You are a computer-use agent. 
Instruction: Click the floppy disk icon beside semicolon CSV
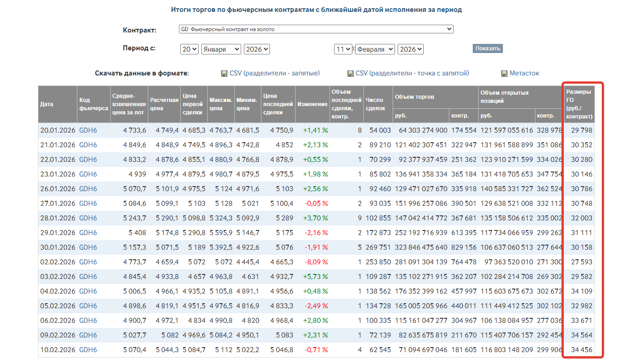[351, 74]
